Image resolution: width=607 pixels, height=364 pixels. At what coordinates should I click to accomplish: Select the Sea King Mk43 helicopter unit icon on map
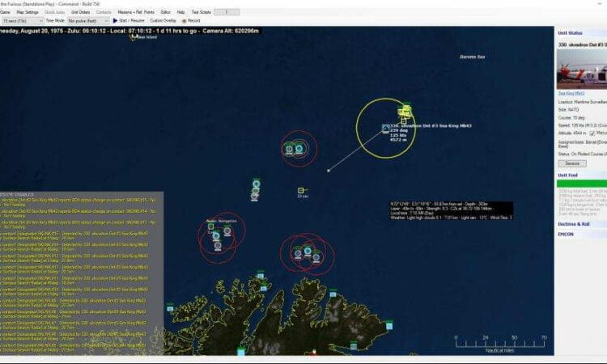(x=385, y=129)
